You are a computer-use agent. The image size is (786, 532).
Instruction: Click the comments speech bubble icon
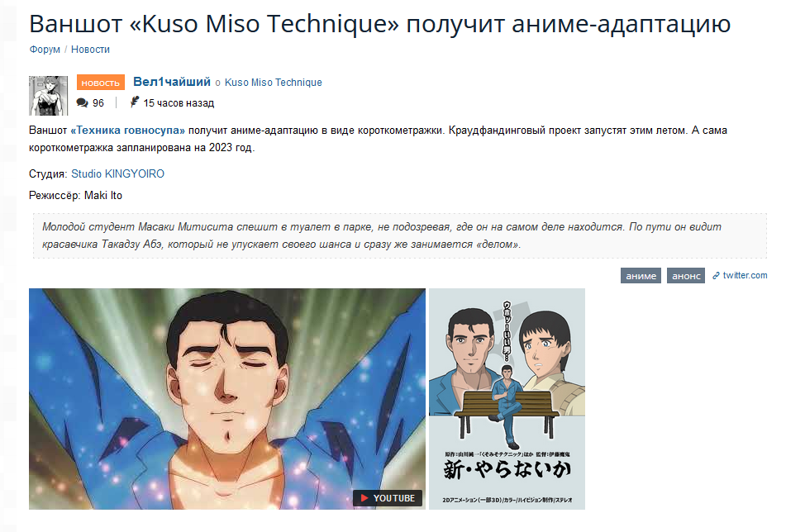pyautogui.click(x=82, y=102)
